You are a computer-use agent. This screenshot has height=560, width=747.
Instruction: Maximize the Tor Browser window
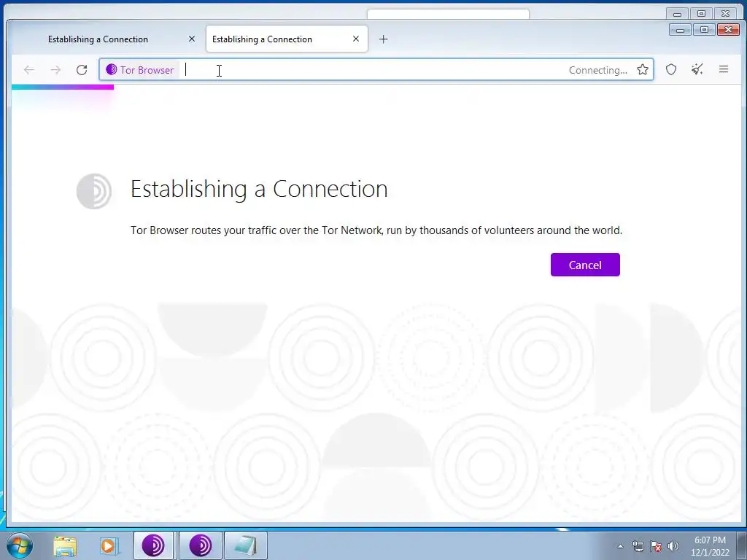pyautogui.click(x=704, y=30)
